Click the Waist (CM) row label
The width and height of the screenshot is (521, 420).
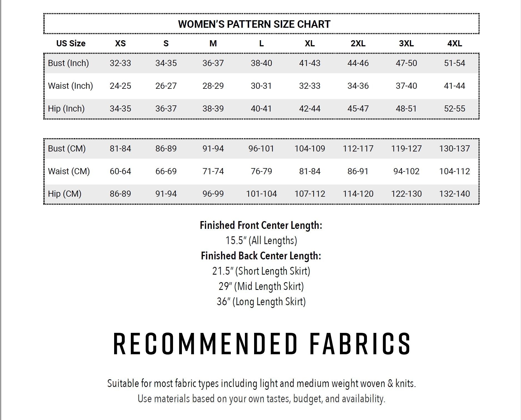point(69,171)
